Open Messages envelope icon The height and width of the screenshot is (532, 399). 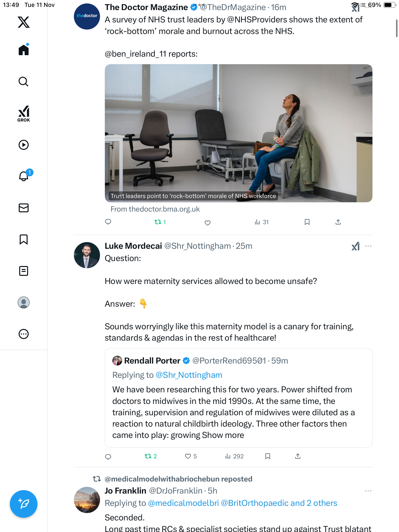click(24, 208)
